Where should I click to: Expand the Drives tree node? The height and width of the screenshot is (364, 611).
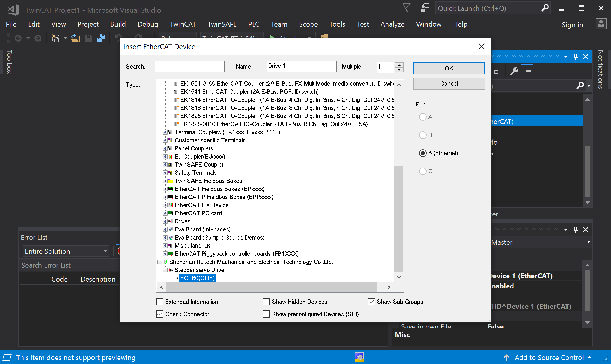165,221
